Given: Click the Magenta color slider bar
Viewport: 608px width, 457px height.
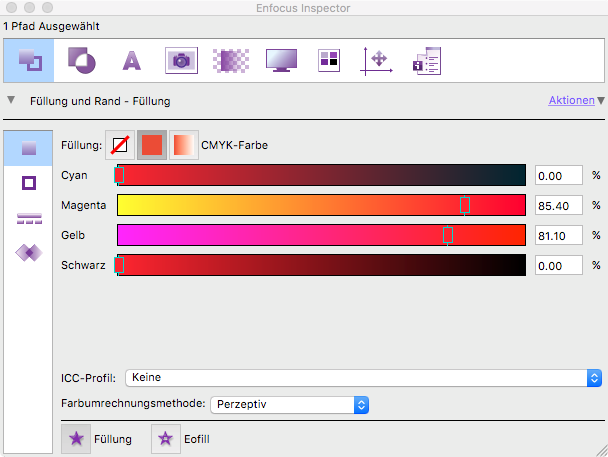Looking at the screenshot, I should coord(320,205).
